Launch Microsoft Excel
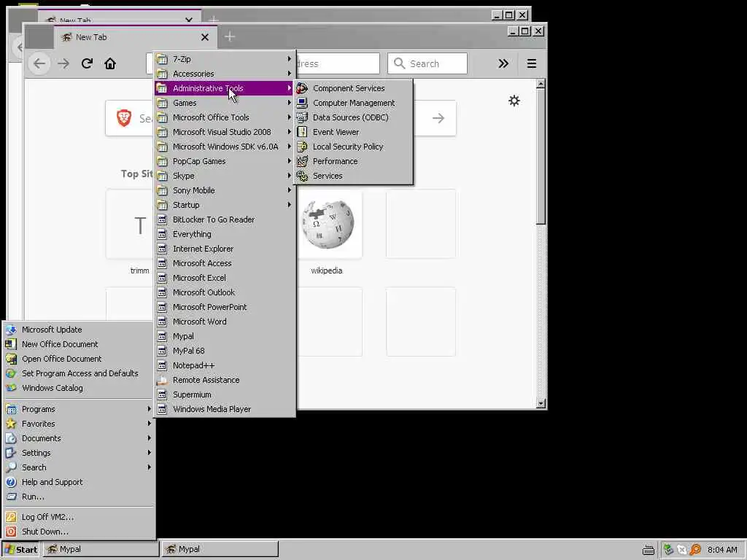This screenshot has height=560, width=747. 225,278
